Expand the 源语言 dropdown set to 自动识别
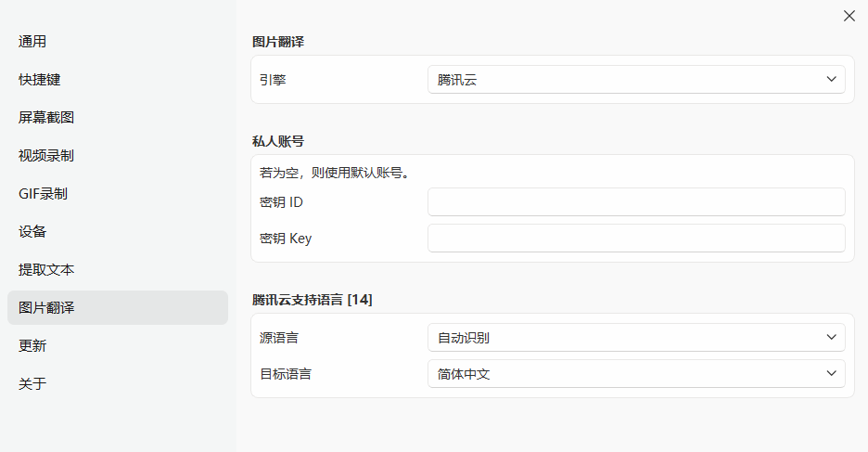Screen dimensions: 868x452 (635, 338)
